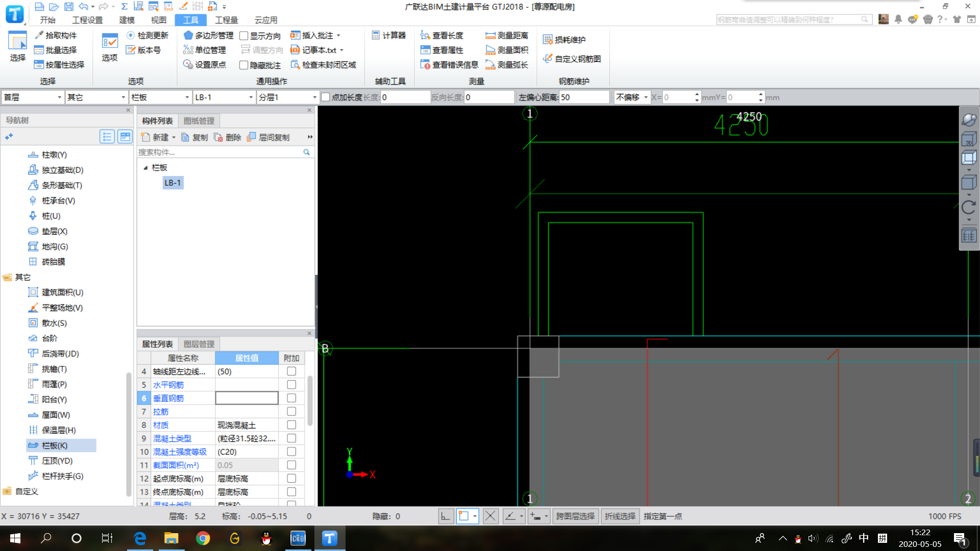Open the Chrome icon in taskbar
The image size is (980, 551).
click(203, 538)
